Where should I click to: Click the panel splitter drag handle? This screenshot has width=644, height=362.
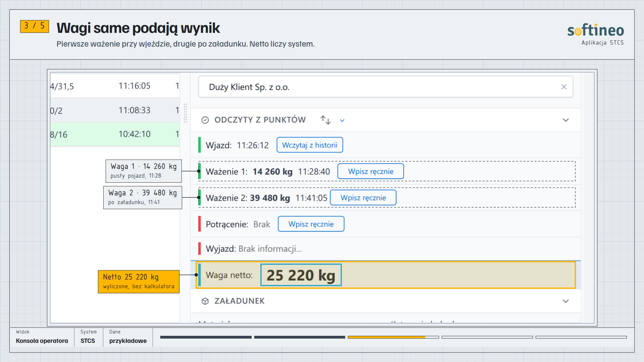coord(185,113)
